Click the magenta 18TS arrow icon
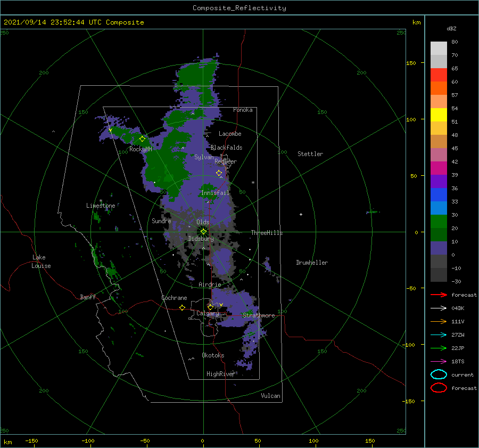Viewport: 479px width, 448px height. coord(439,362)
